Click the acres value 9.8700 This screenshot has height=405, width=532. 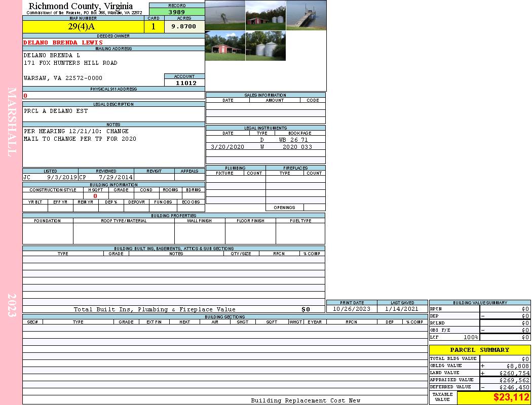(x=183, y=27)
